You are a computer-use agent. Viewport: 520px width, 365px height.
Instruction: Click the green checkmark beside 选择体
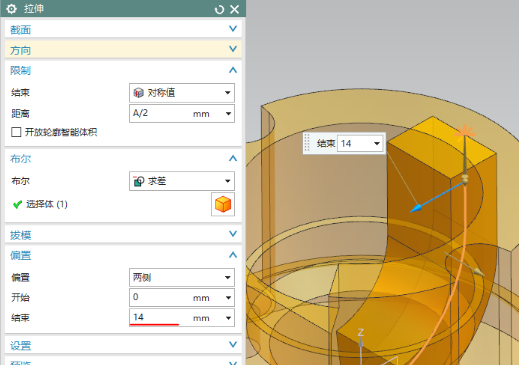(x=17, y=204)
